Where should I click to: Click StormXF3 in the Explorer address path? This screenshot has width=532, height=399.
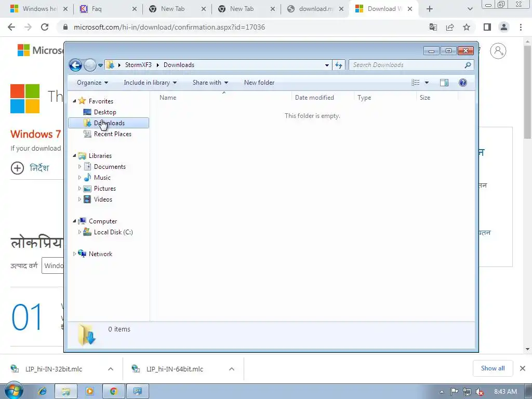[x=138, y=65]
